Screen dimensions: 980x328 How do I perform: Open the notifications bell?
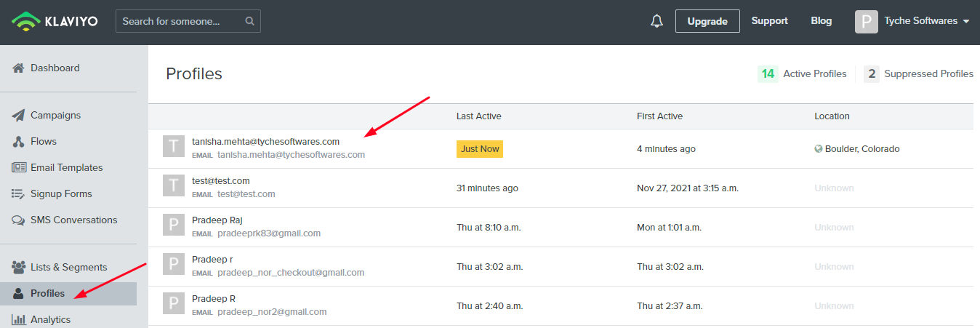(x=656, y=21)
